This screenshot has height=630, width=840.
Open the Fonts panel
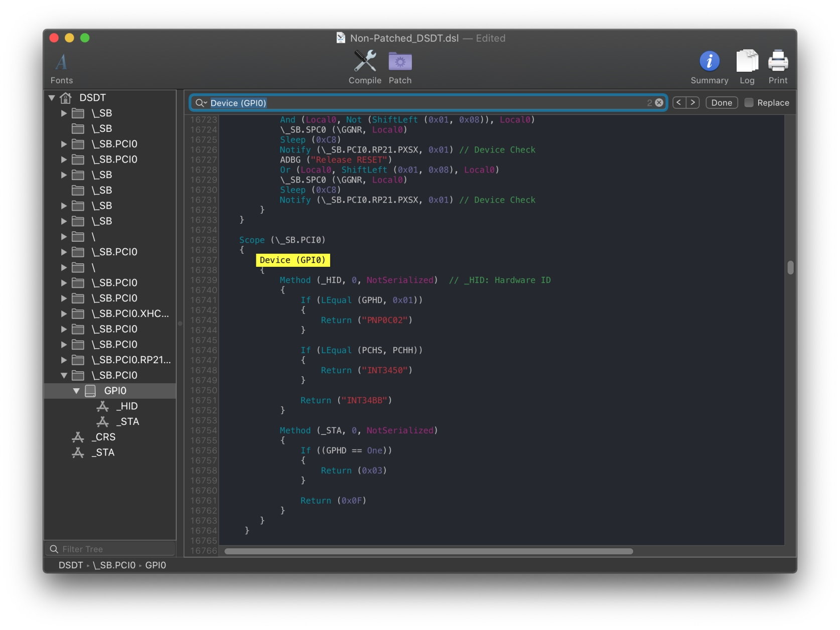pyautogui.click(x=61, y=63)
